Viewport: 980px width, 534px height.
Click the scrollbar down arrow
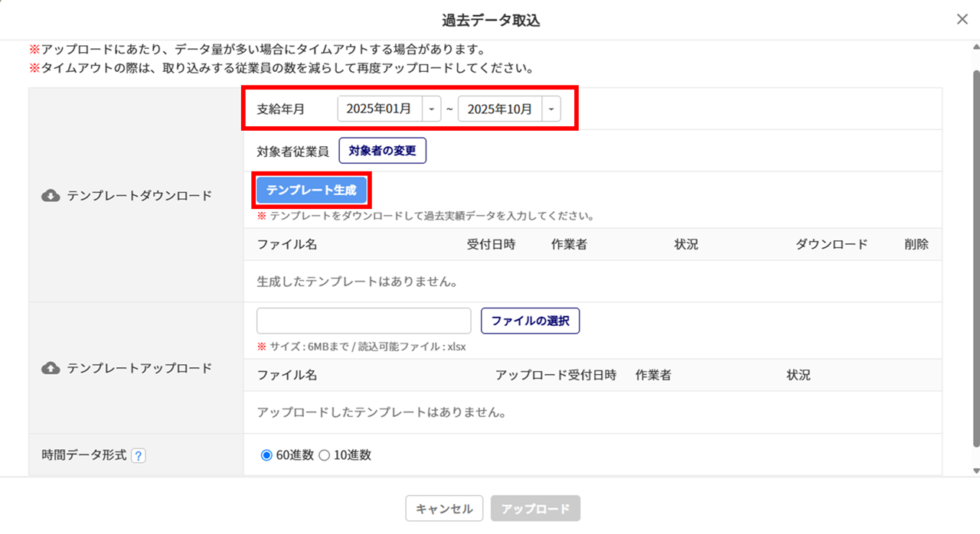click(x=975, y=471)
